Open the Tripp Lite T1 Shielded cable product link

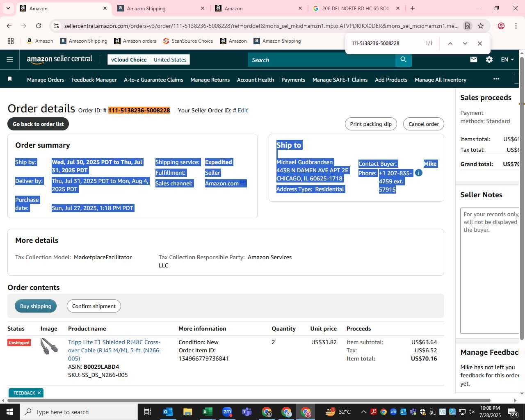tap(115, 350)
